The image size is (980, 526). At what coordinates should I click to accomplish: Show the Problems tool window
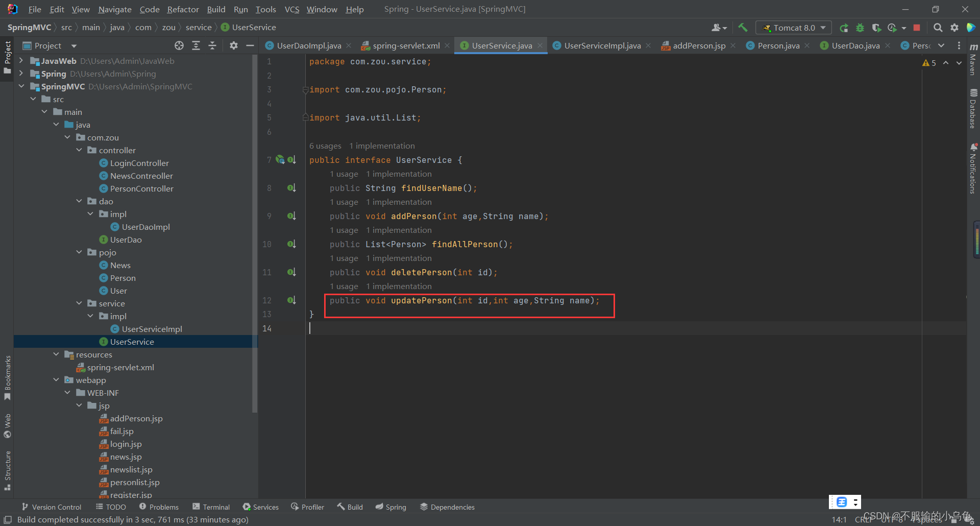coord(159,507)
